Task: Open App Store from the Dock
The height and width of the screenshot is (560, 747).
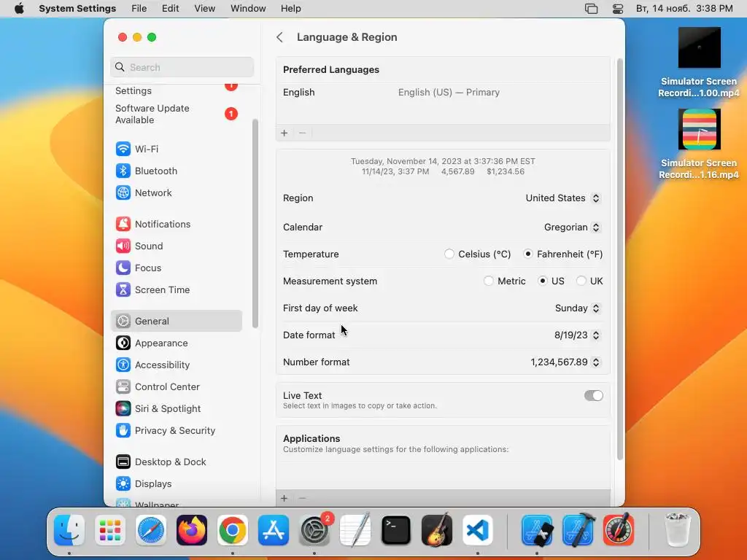Action: [x=274, y=530]
